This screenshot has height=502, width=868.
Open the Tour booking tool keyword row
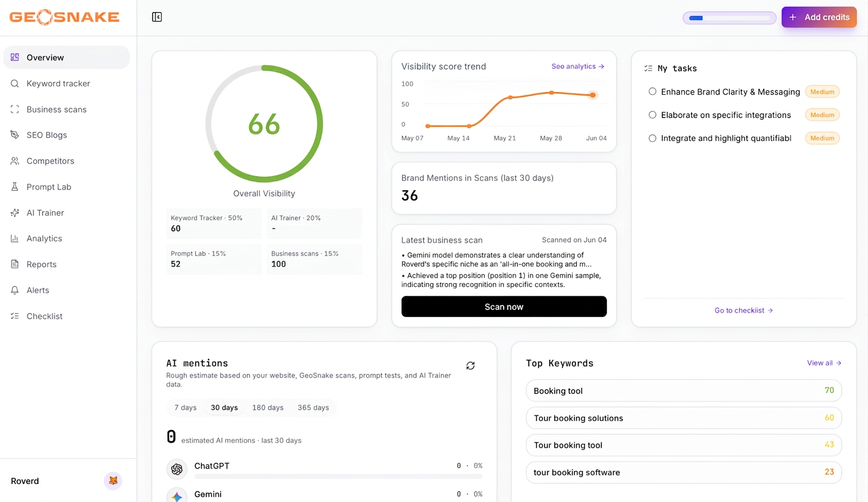684,445
